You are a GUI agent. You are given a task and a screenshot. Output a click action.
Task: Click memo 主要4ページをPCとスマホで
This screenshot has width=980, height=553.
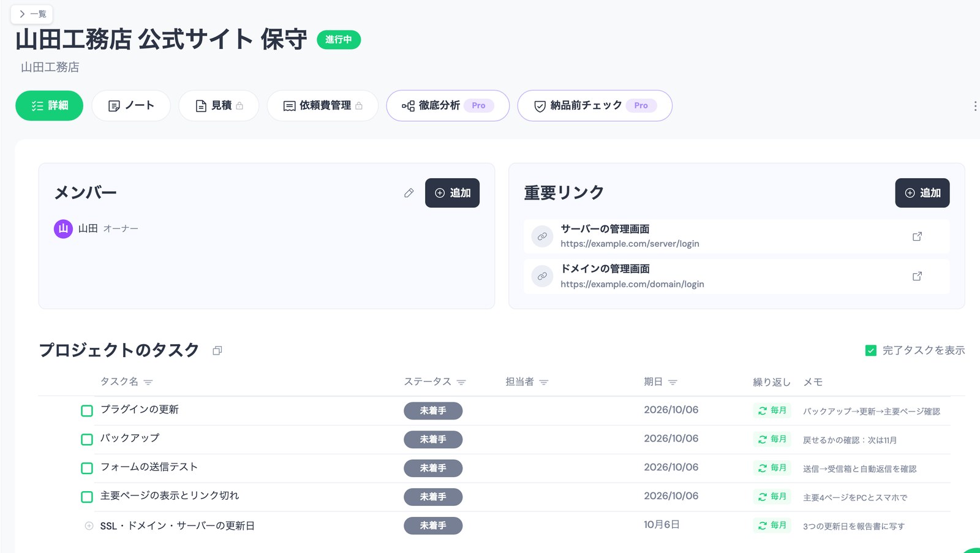click(855, 498)
